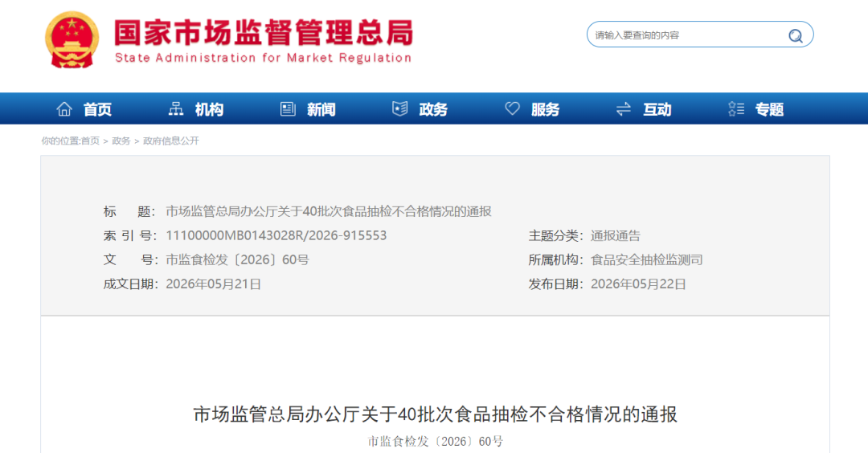Click the list icon beside 专题

tap(736, 109)
